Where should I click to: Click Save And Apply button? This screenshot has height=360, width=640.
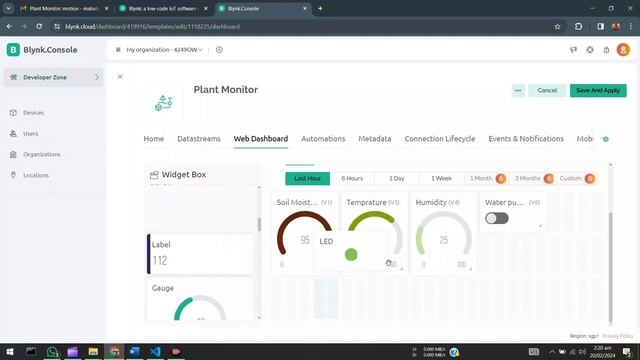tap(598, 91)
